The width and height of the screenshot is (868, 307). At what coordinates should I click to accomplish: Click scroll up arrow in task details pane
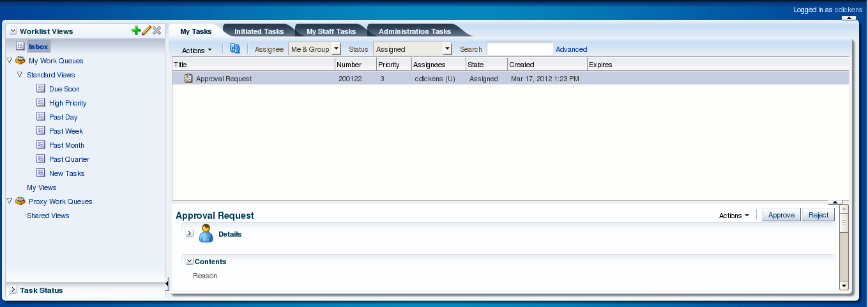pos(844,209)
